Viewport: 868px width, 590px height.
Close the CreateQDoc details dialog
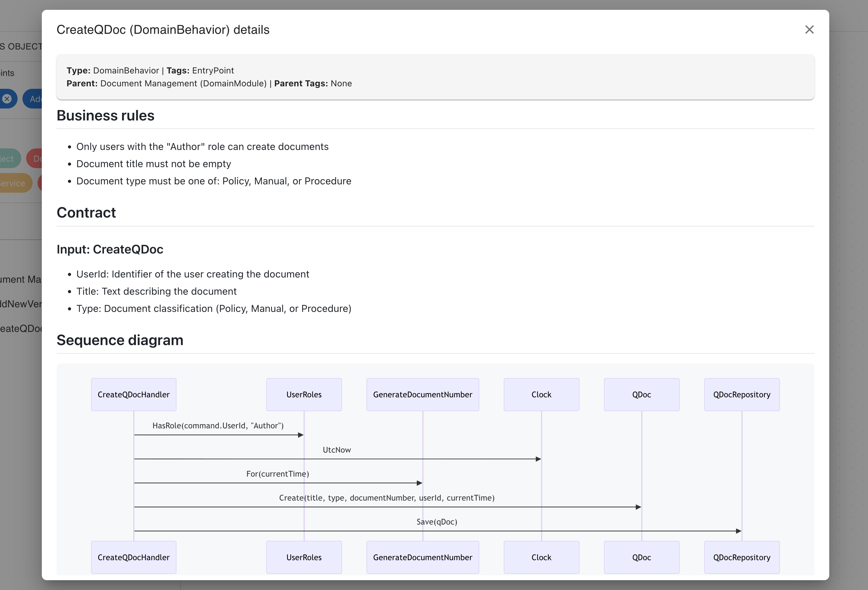(809, 29)
